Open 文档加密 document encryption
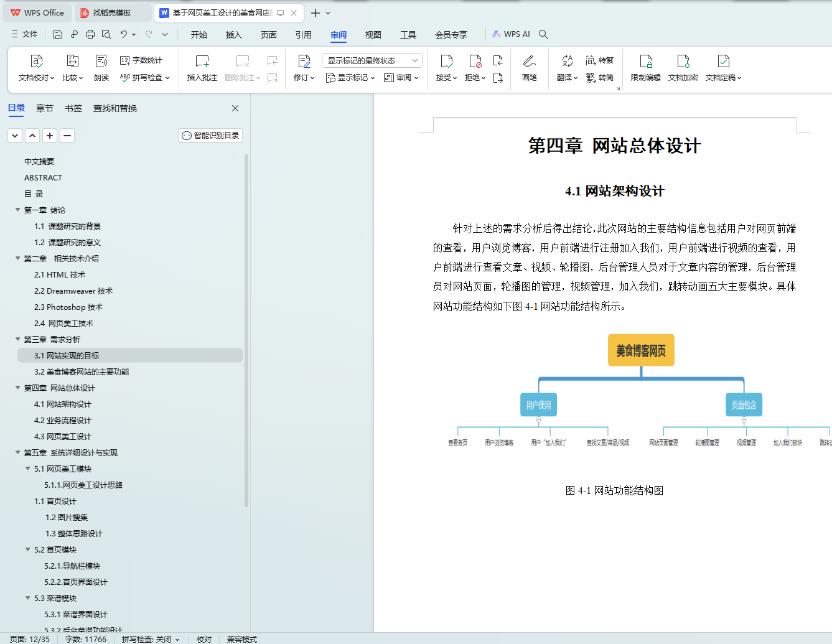 (x=683, y=68)
